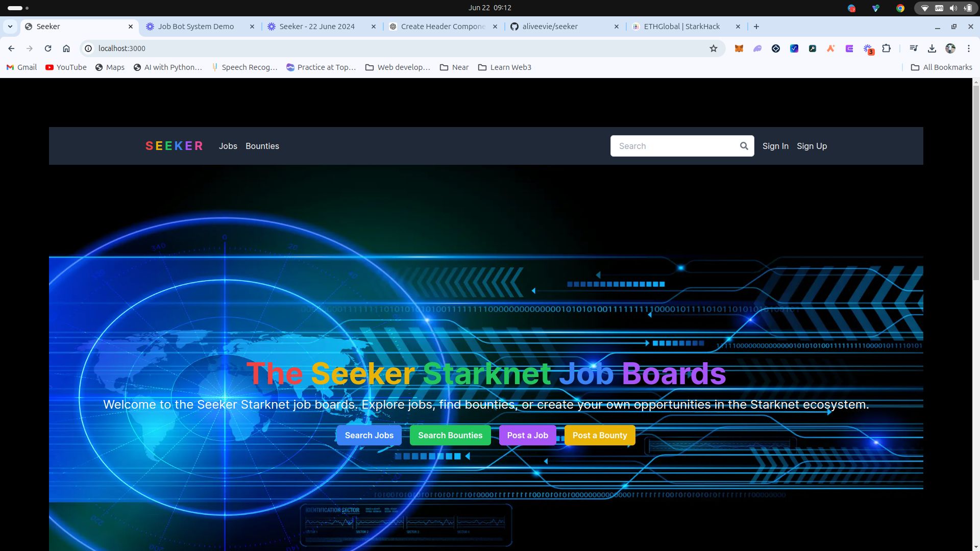View site information icon in address bar
The image size is (980, 551).
pos(88,48)
